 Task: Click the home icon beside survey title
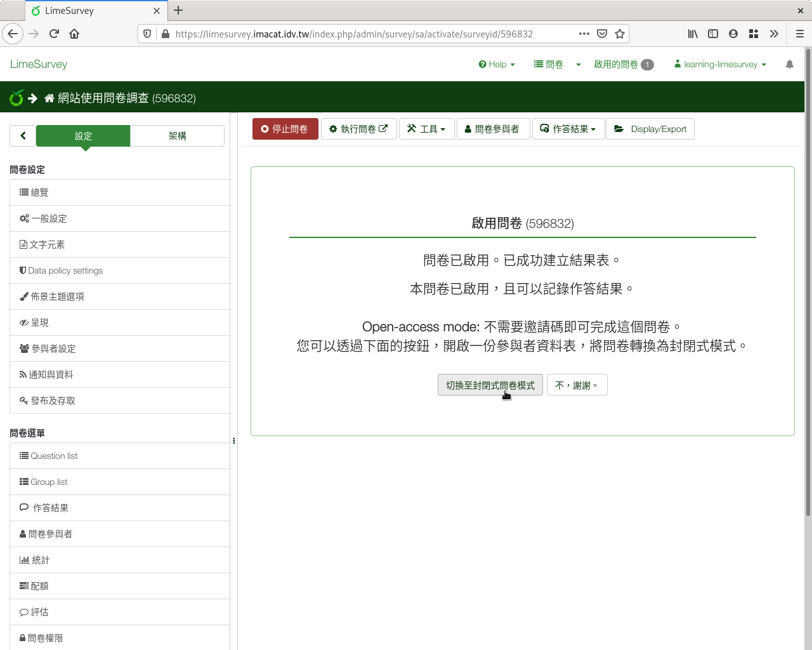(49, 98)
